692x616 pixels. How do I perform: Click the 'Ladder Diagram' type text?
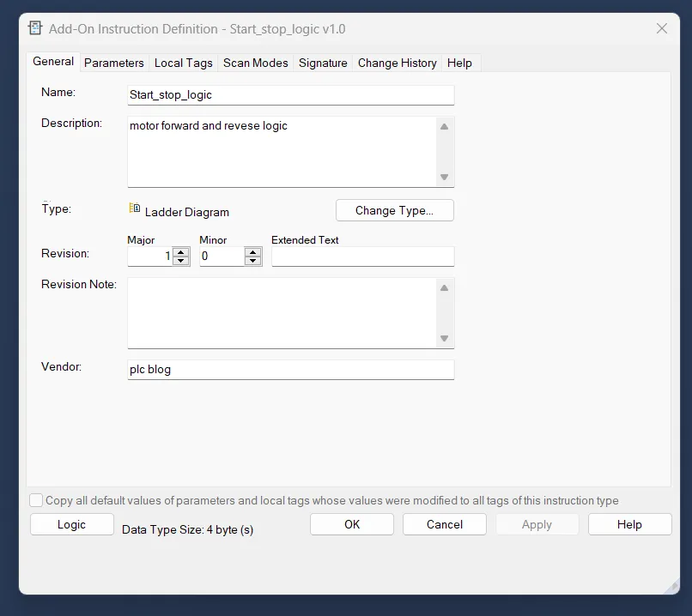tap(187, 212)
